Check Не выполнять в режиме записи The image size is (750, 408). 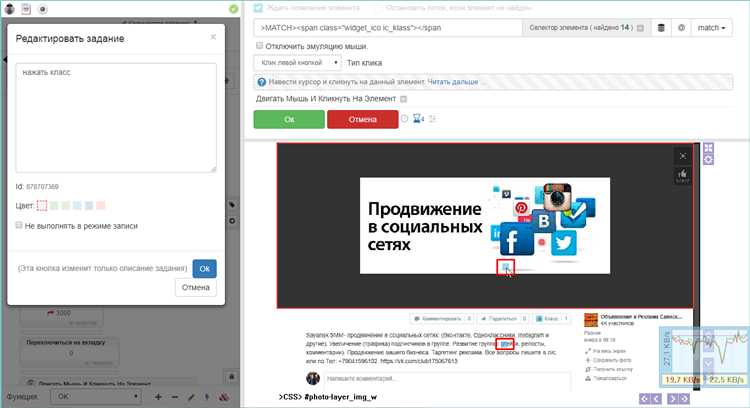(20, 226)
